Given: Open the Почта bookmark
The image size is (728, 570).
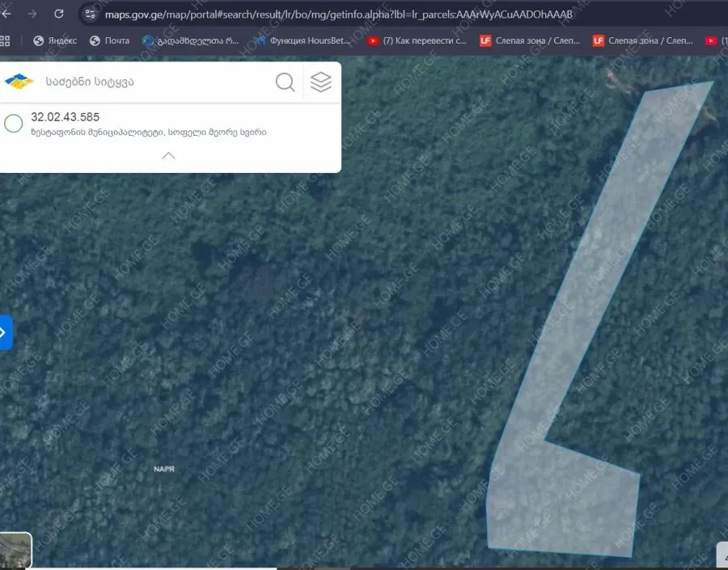Looking at the screenshot, I should (109, 40).
